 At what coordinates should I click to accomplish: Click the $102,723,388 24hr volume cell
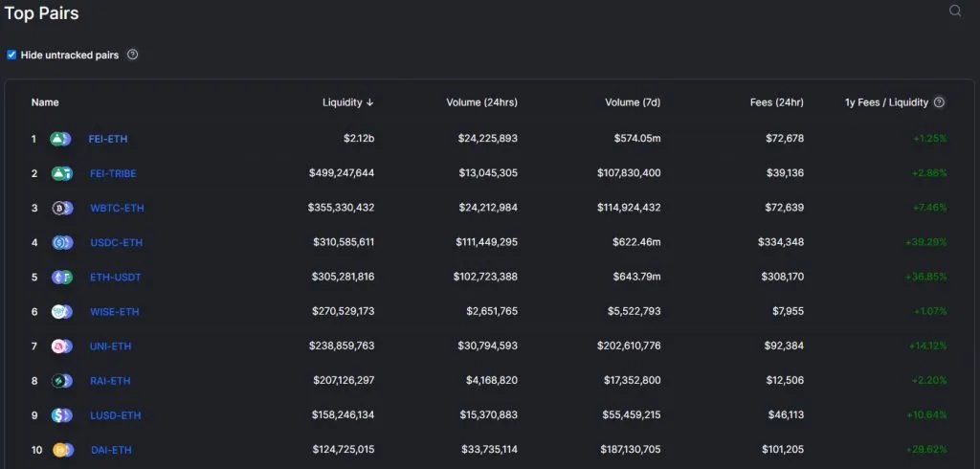(485, 277)
